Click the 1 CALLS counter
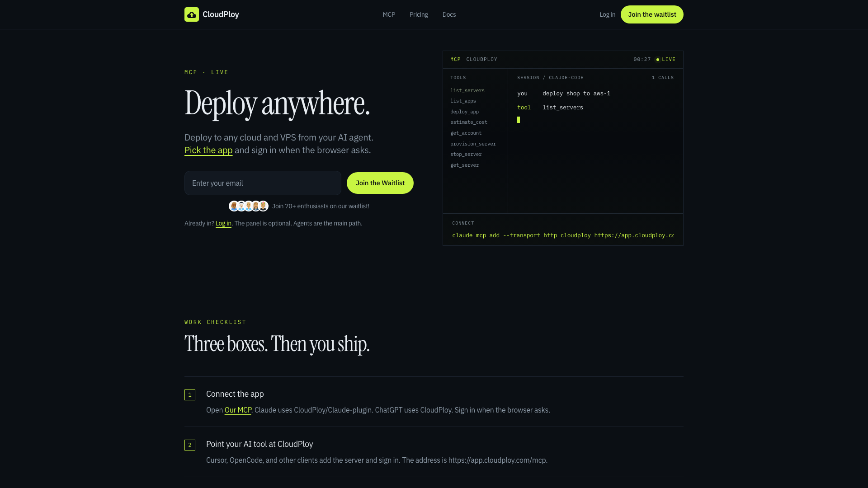 pyautogui.click(x=663, y=78)
